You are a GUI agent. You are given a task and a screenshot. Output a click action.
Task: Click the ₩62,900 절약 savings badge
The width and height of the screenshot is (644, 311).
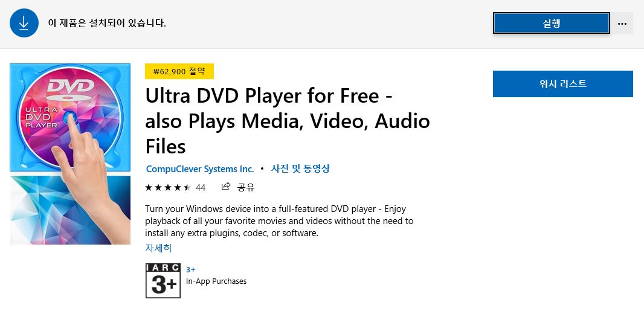179,71
